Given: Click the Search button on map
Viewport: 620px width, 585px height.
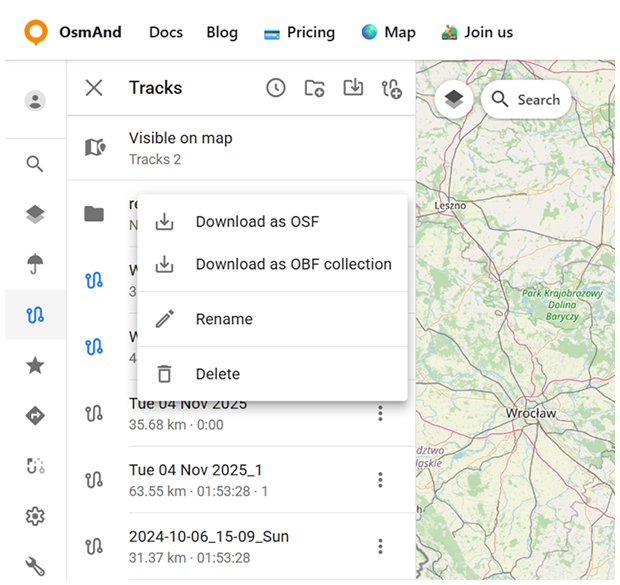Looking at the screenshot, I should pos(526,100).
